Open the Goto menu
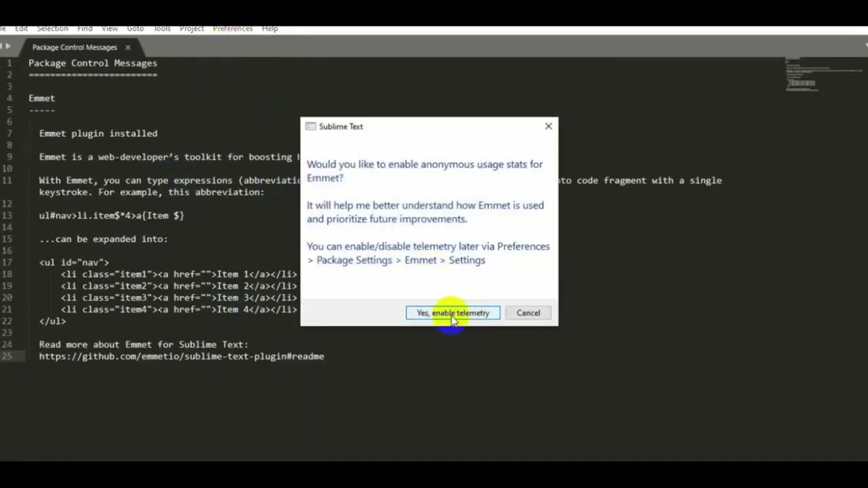Image resolution: width=868 pixels, height=488 pixels. (136, 28)
